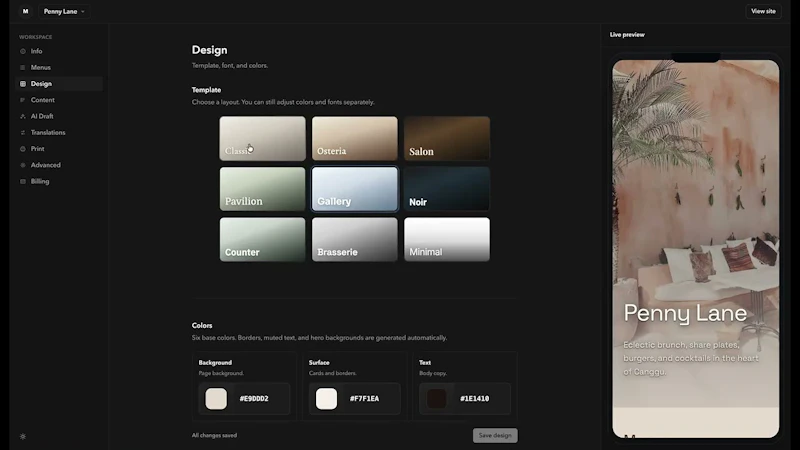
Task: Click the Advanced sidebar icon
Action: (x=22, y=165)
